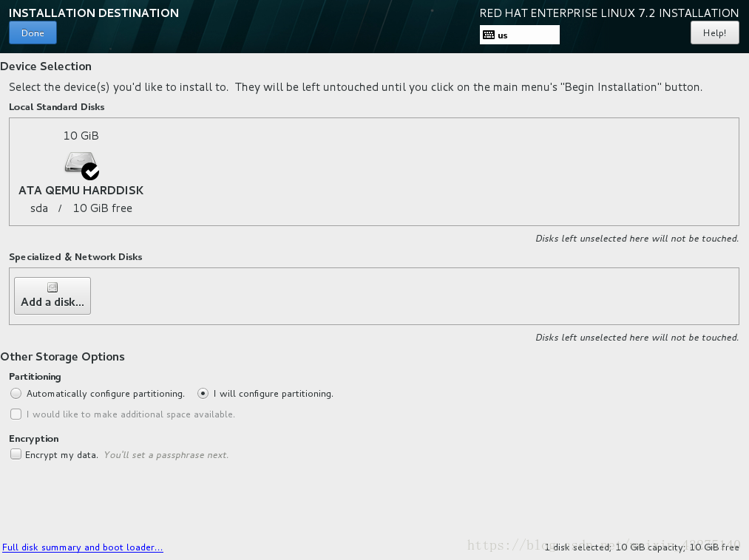
Task: Click the small disk icon in Add a disk
Action: (x=52, y=287)
